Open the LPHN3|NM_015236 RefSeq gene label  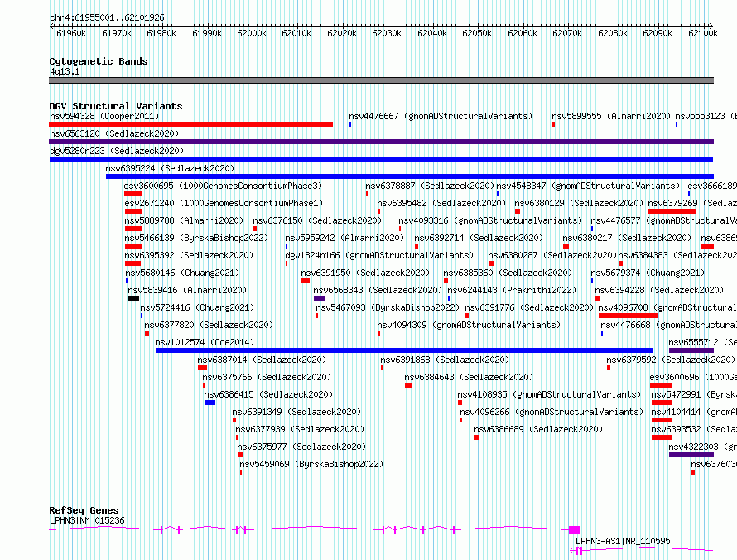87,520
